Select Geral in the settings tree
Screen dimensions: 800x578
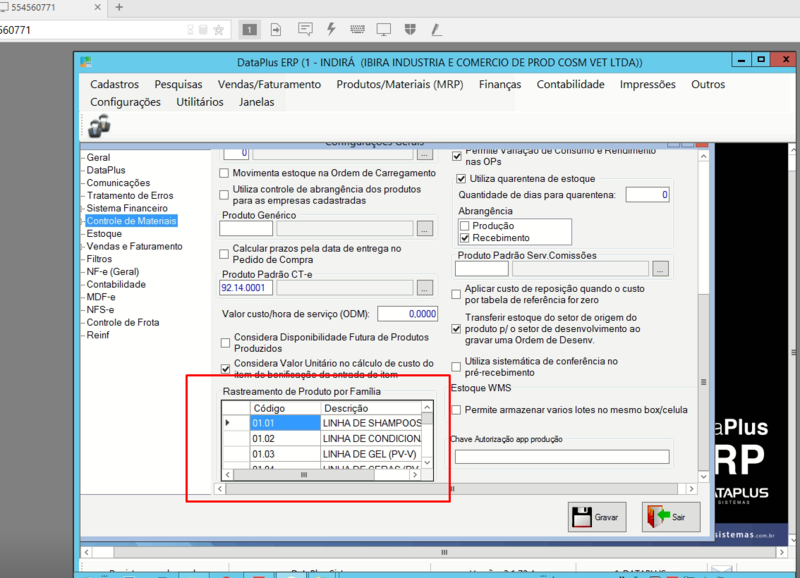(98, 158)
